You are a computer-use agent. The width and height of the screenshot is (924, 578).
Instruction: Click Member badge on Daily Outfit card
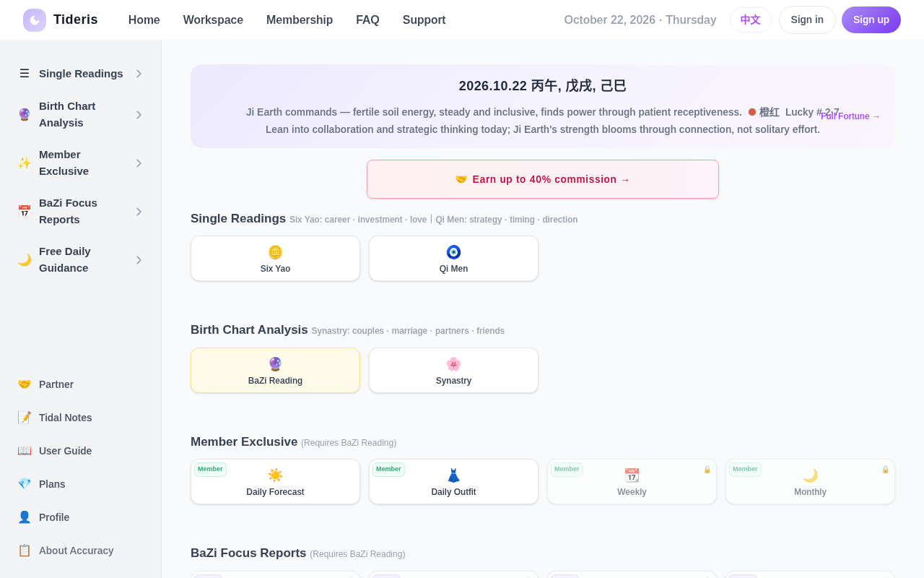click(388, 470)
